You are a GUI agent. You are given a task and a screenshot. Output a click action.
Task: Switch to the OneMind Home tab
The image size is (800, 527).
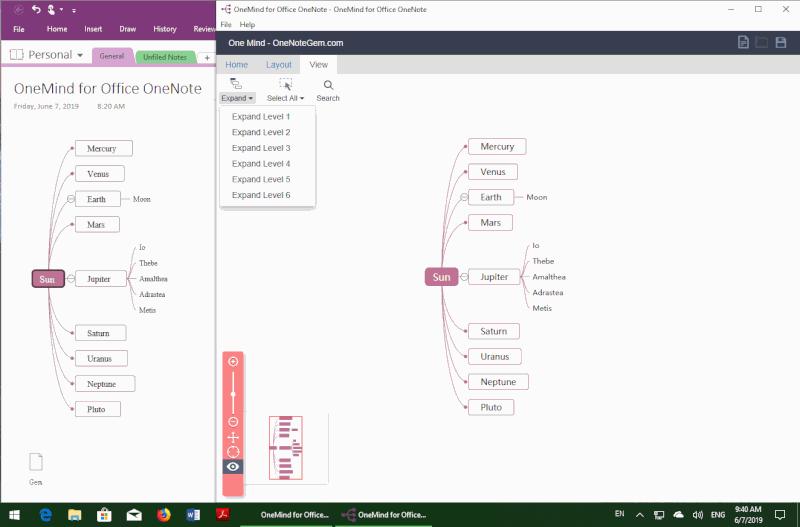[237, 65]
